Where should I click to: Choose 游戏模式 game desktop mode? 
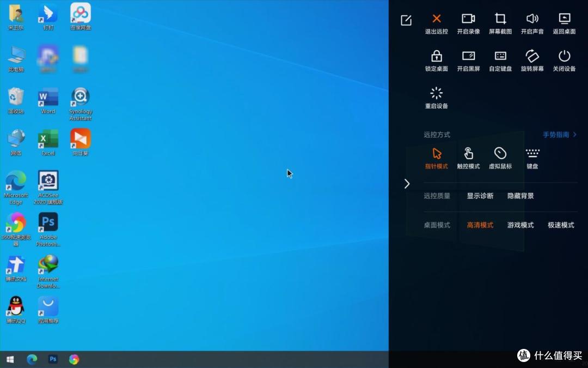[520, 225]
